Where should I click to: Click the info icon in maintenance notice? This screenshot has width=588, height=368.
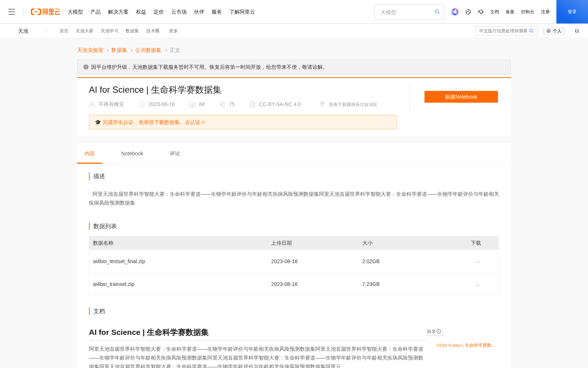pos(86,67)
